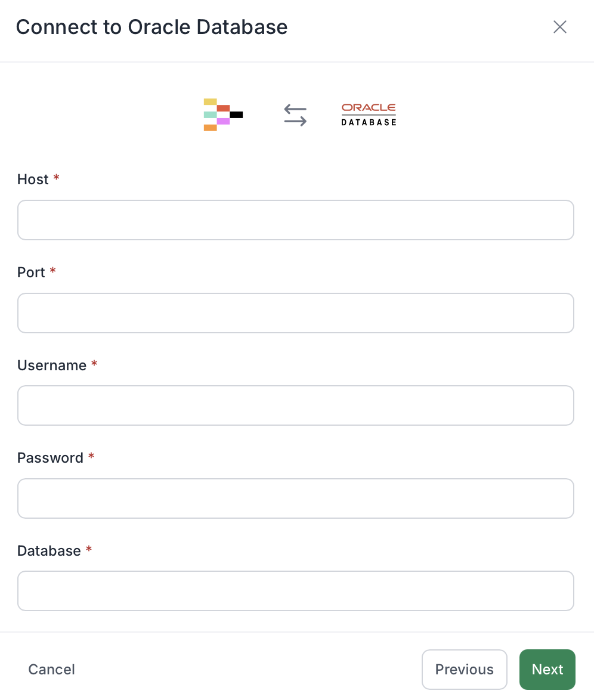Go back with the Previous button
594x700 pixels.
click(x=465, y=669)
